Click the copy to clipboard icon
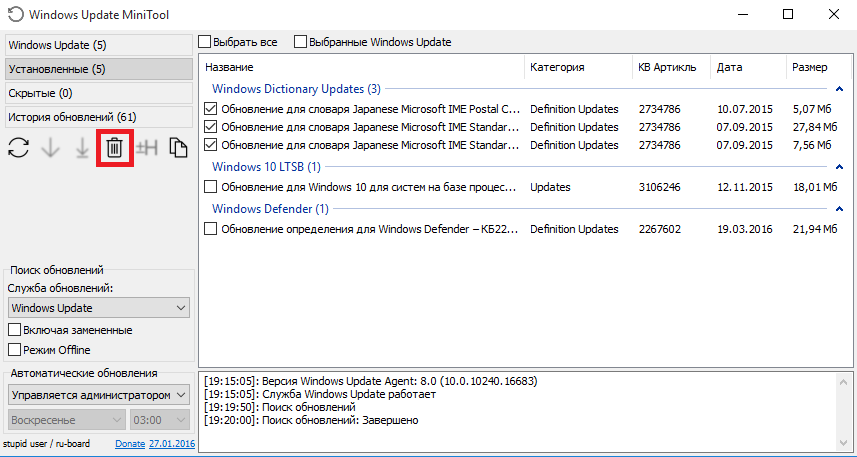The height and width of the screenshot is (457, 857). tap(178, 148)
